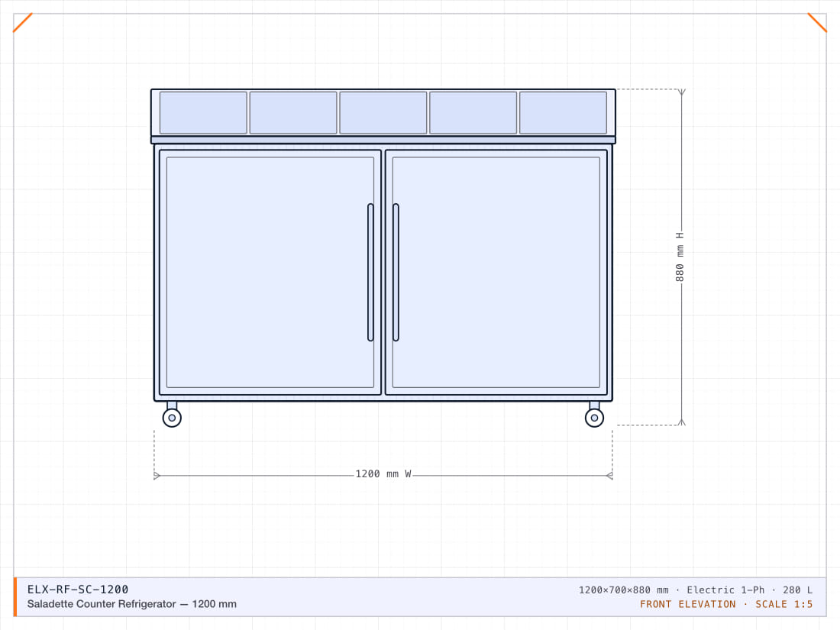This screenshot has height=630, width=840.
Task: Click the model code ELX-RF-SC-1200
Action: [78, 590]
